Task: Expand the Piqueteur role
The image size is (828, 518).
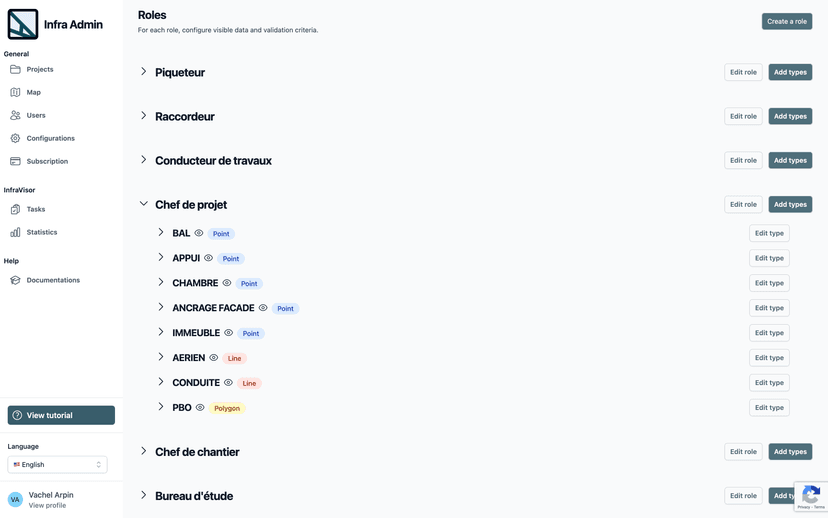Action: (x=143, y=71)
